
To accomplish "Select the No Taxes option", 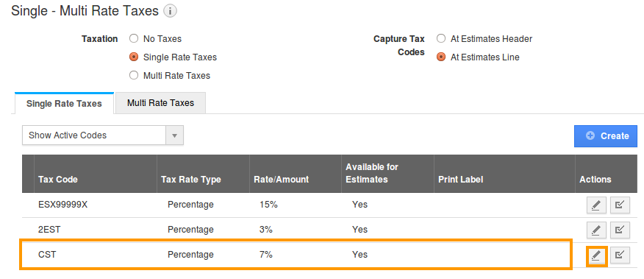I will [x=134, y=39].
